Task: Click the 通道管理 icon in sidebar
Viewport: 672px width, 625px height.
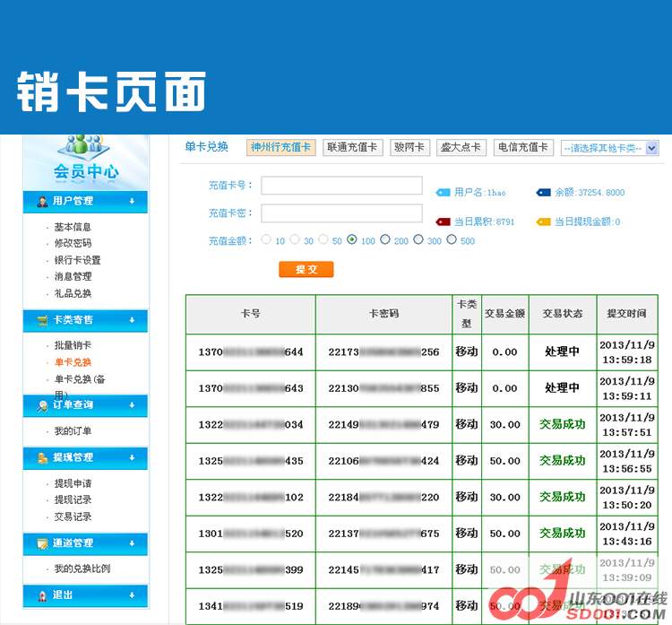Action: pos(41,543)
